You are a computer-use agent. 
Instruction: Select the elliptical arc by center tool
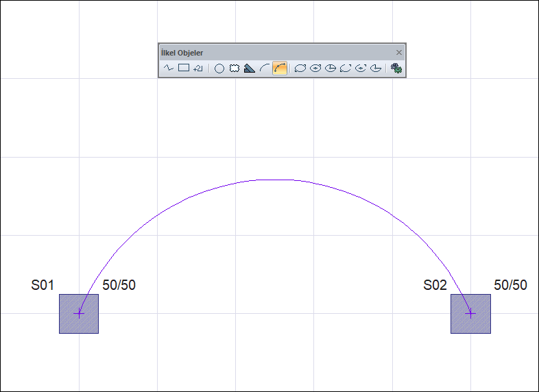(361, 68)
